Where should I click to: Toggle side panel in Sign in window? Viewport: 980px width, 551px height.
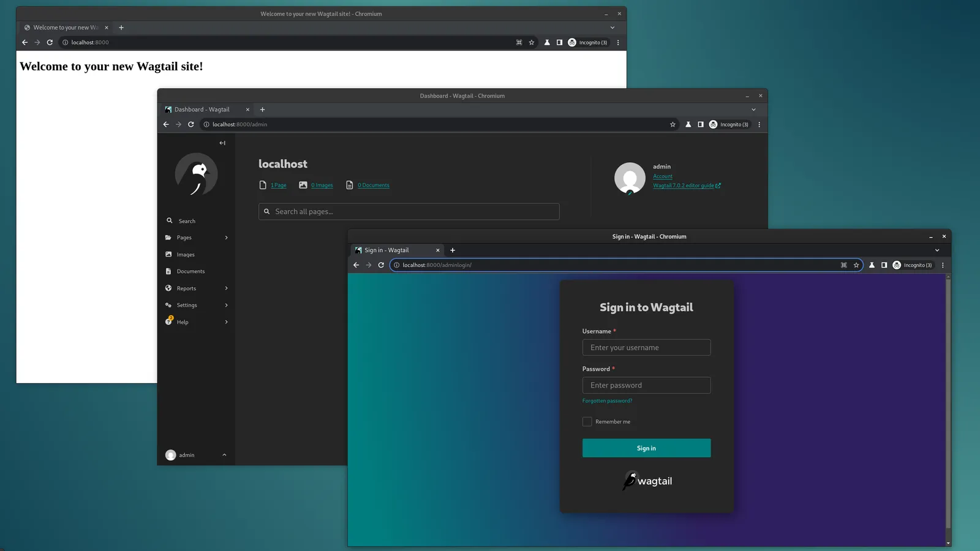point(884,265)
